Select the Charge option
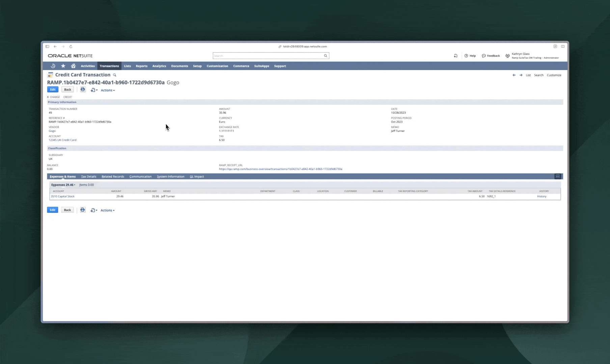This screenshot has height=364, width=610. point(53,97)
